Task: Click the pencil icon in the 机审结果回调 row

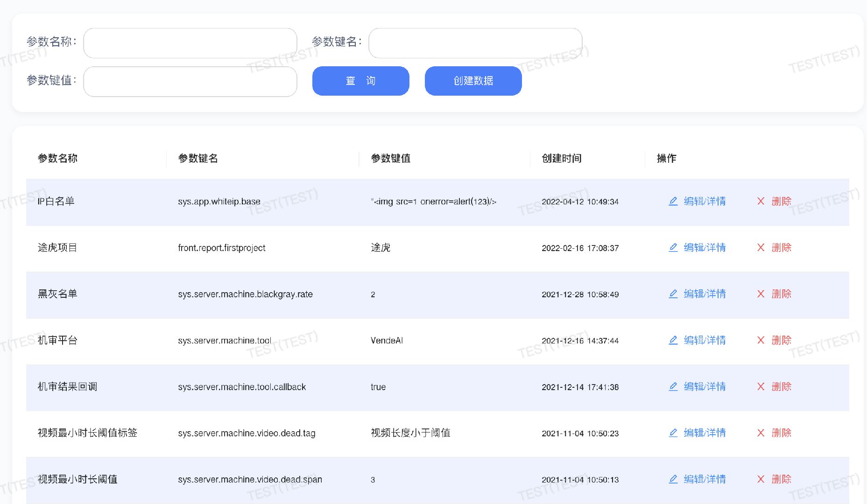Action: coord(673,386)
